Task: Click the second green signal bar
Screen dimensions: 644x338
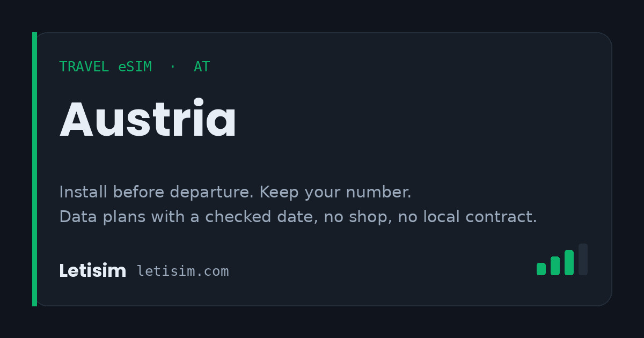Action: tap(555, 266)
